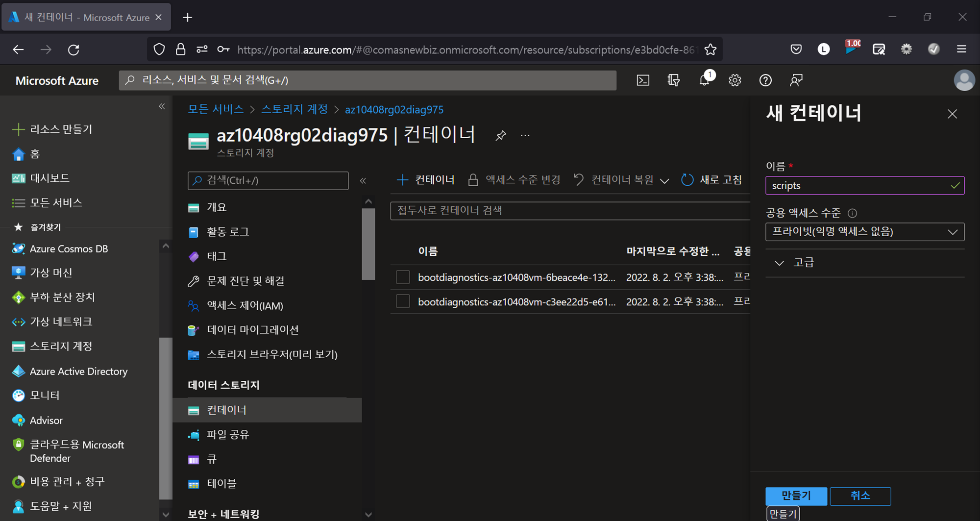
Task: Click 만들기 button to create container
Action: (x=796, y=496)
